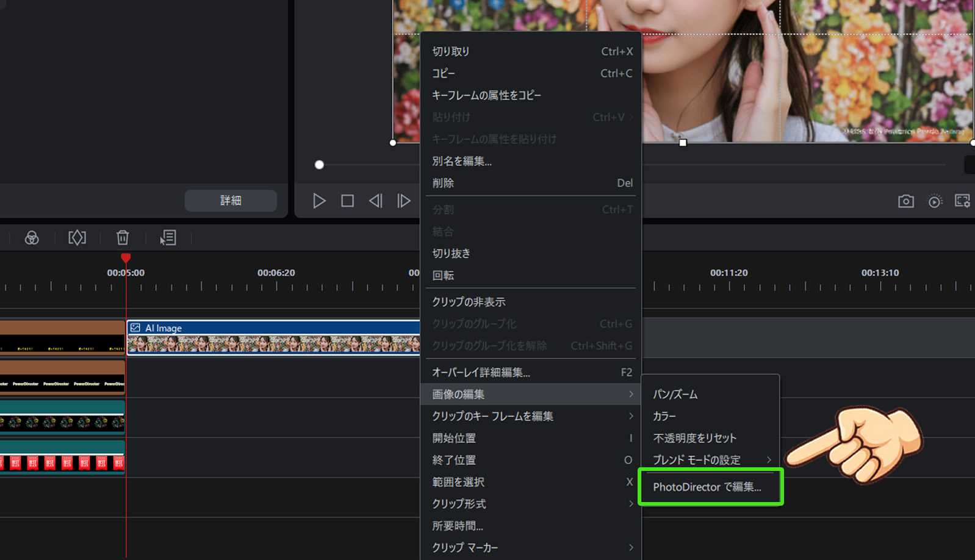Select the flower wreath clip on track three
Screen dimensions: 975x560
click(x=62, y=417)
